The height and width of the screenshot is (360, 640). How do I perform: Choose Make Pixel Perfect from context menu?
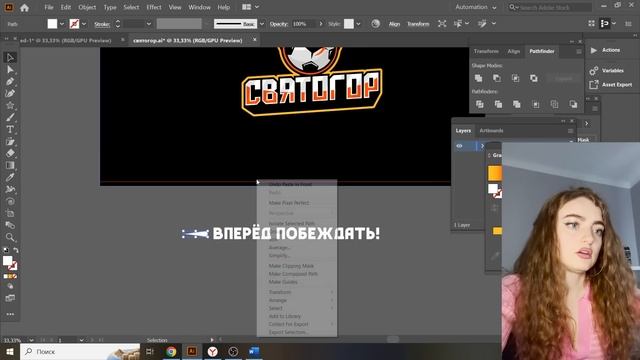click(289, 203)
